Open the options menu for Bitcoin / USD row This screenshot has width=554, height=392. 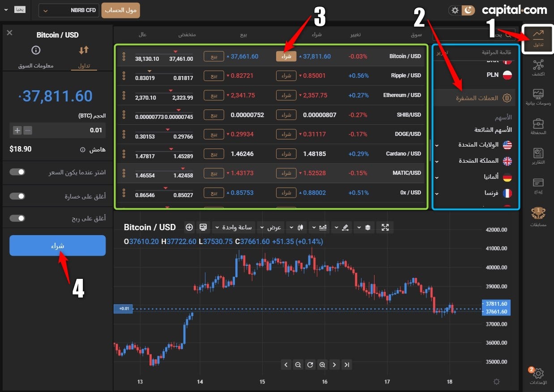click(x=124, y=56)
